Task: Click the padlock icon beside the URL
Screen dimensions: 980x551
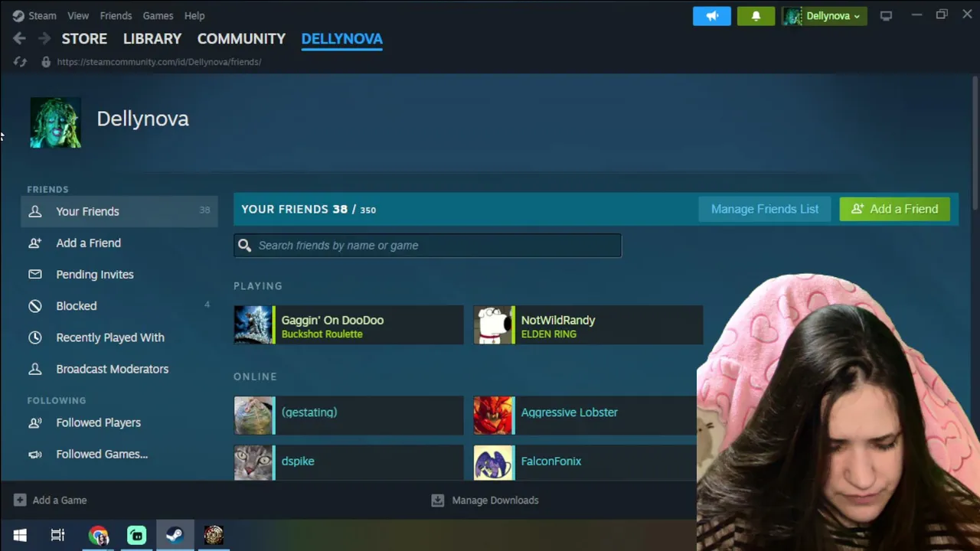Action: point(46,62)
